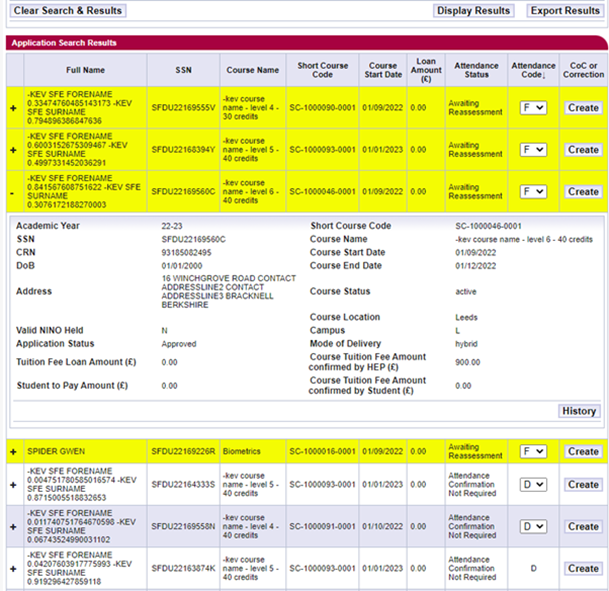The height and width of the screenshot is (591, 609).
Task: Click Create for SFDU22163874K row
Action: point(582,568)
